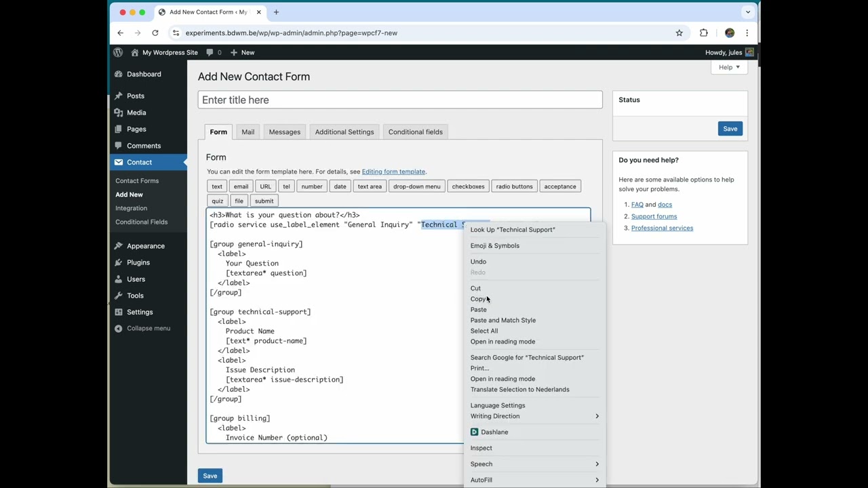The image size is (868, 488).
Task: Open the comments bubble in admin bar
Action: point(214,52)
